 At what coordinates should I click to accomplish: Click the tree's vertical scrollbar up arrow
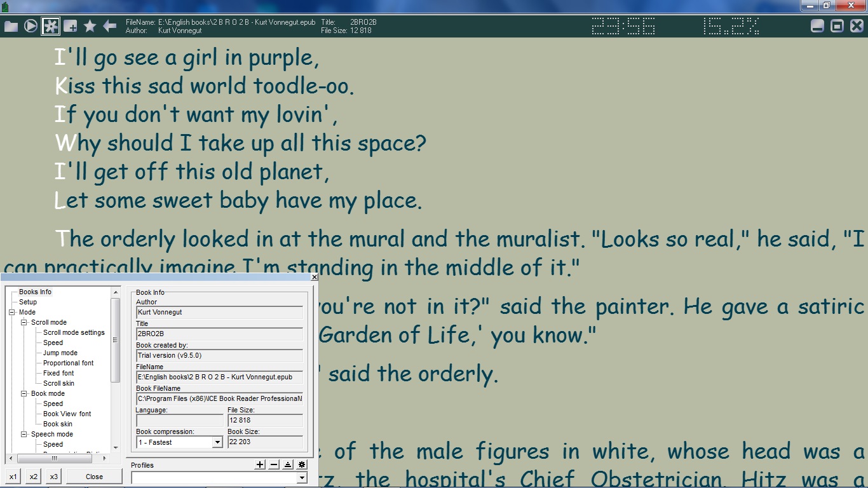point(116,292)
